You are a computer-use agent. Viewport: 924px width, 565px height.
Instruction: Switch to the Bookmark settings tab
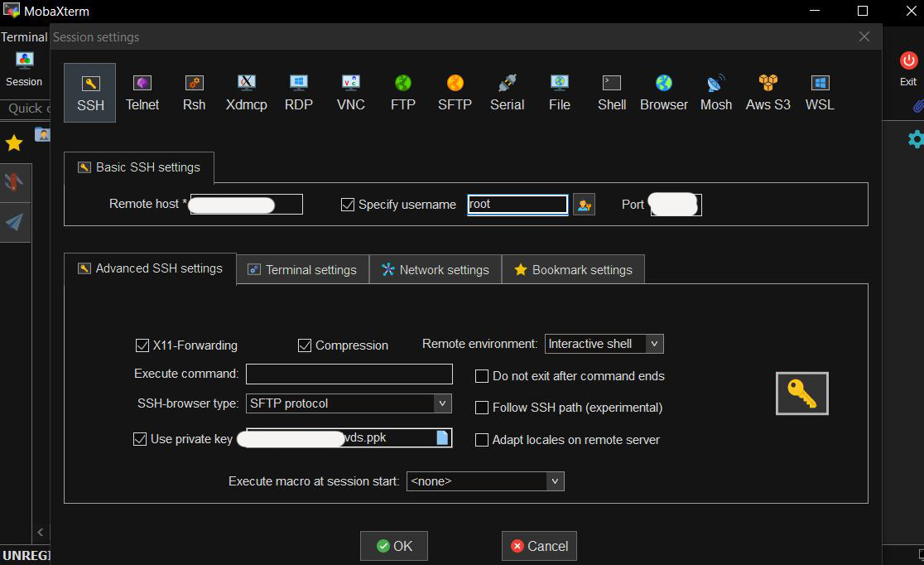tap(574, 269)
